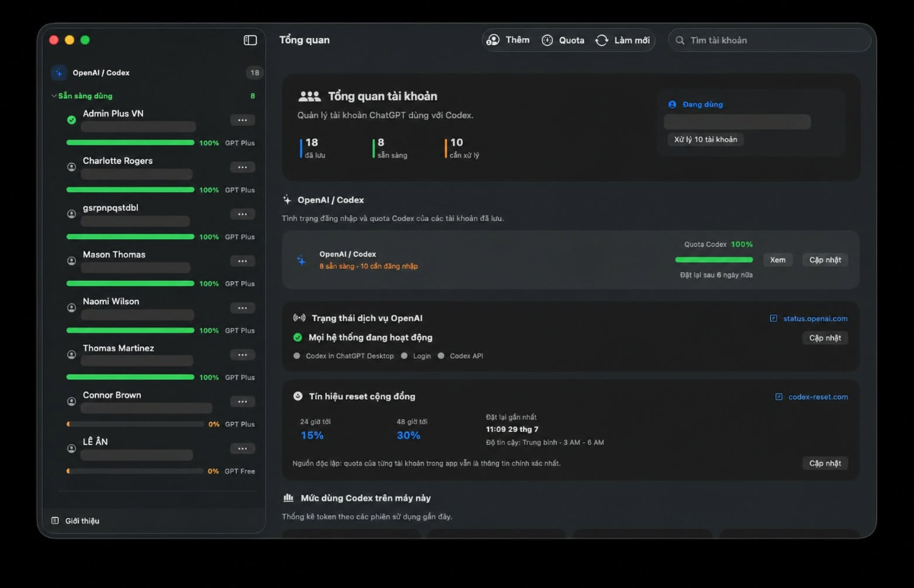Click the Quota gauge icon
The image size is (914, 588).
point(548,40)
